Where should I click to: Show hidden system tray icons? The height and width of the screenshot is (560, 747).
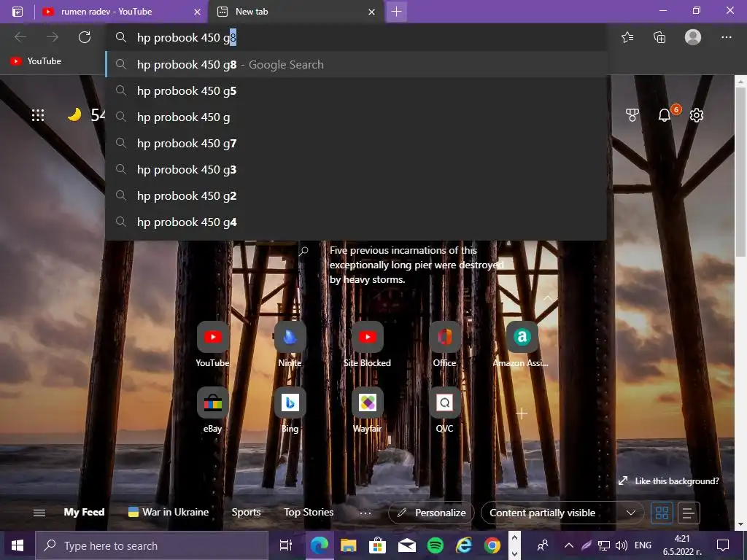pos(569,545)
